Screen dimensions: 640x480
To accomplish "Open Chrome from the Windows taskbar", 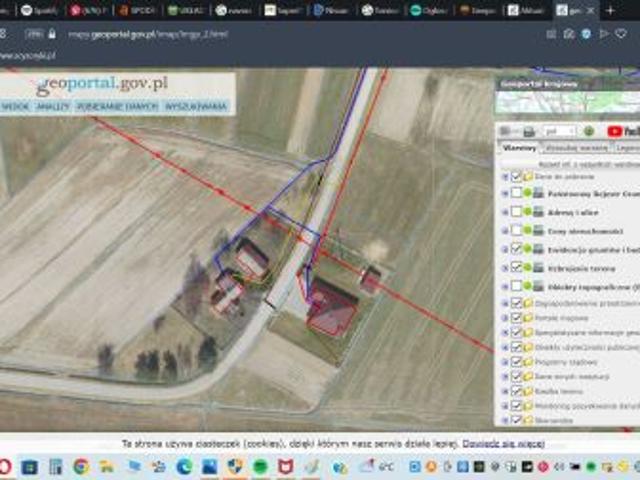I will click(81, 467).
